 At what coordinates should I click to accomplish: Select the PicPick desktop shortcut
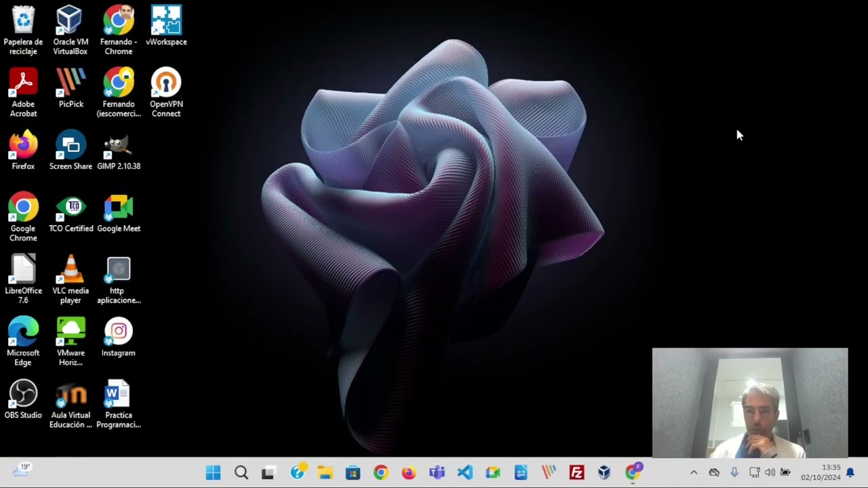click(x=71, y=88)
